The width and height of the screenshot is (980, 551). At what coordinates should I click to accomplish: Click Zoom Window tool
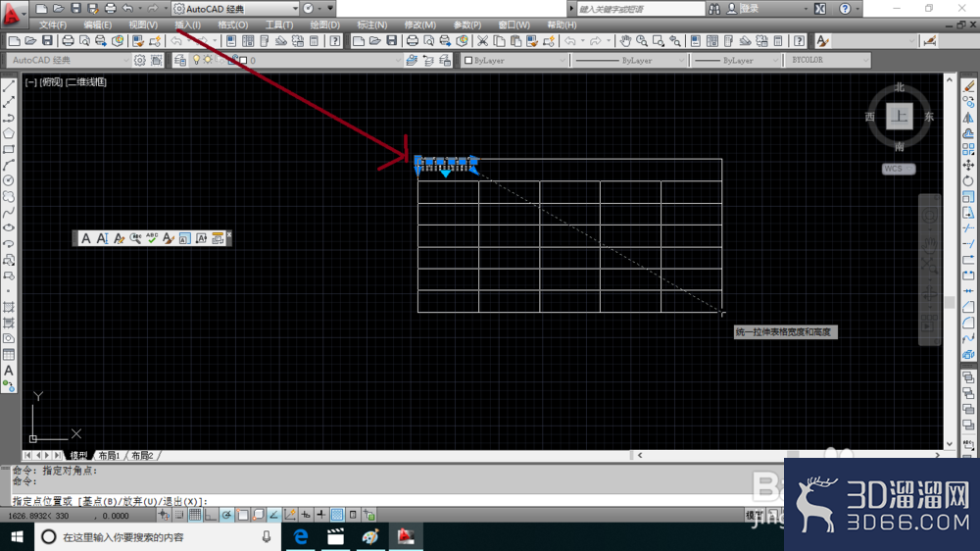pos(659,41)
